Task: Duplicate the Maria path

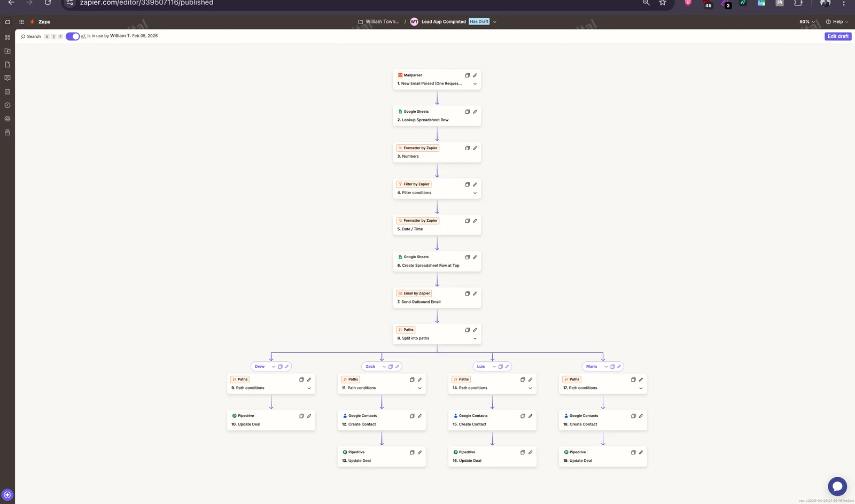Action: point(612,367)
